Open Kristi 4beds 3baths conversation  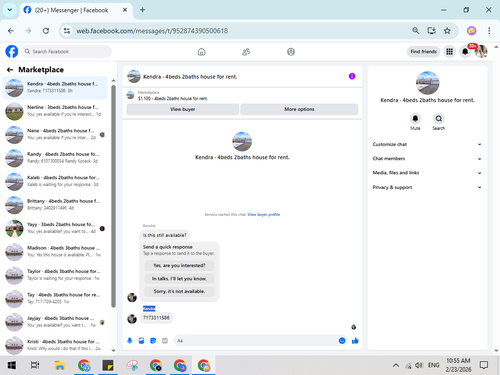tap(55, 345)
